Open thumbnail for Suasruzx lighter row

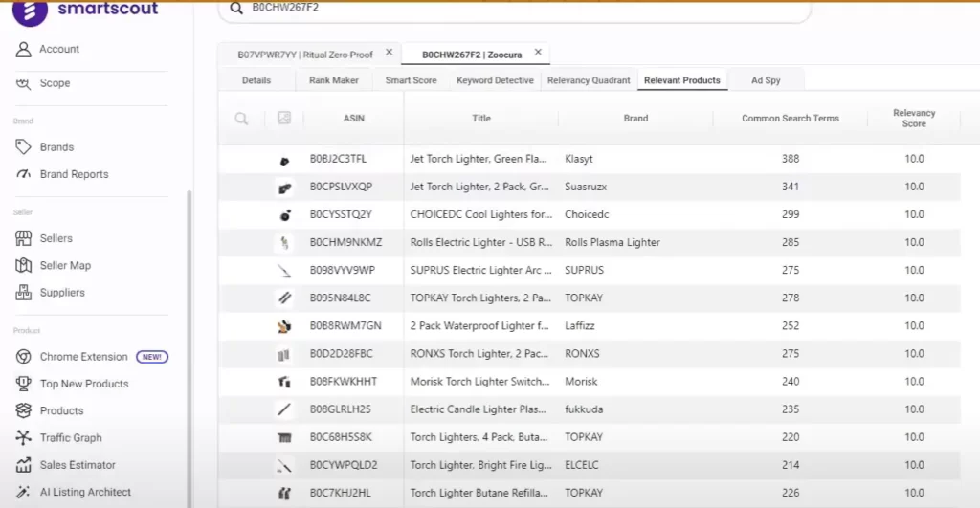[x=284, y=188]
